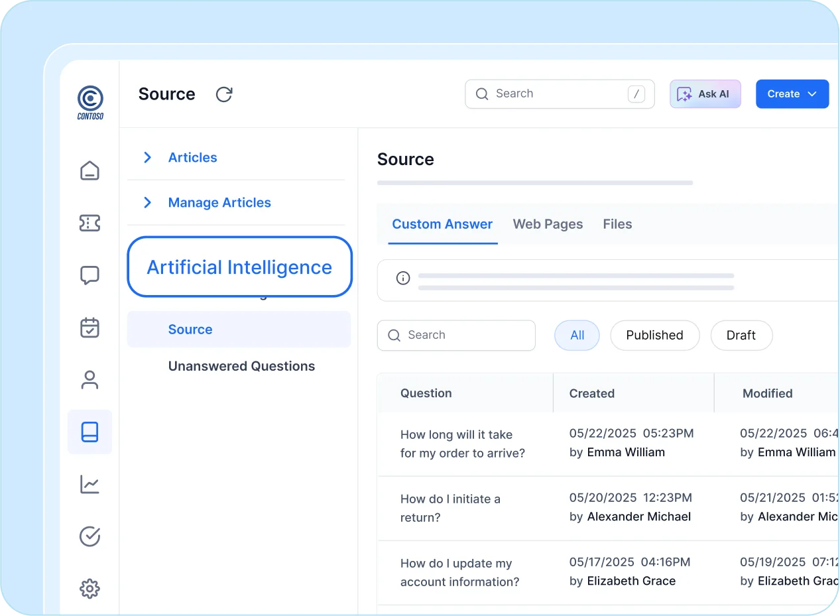Image resolution: width=840 pixels, height=616 pixels.
Task: Focus the Search field above the table
Action: tap(456, 336)
